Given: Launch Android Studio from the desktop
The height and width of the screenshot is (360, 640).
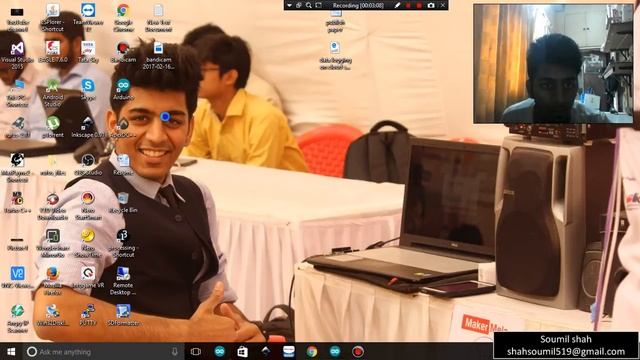Looking at the screenshot, I should coord(53,93).
